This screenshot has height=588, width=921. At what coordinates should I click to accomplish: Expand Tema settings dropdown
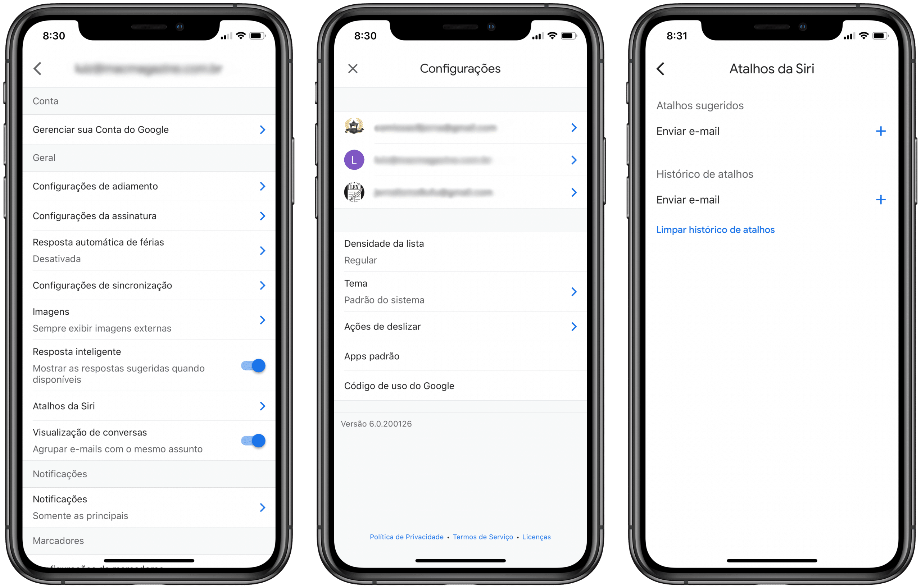tap(572, 293)
